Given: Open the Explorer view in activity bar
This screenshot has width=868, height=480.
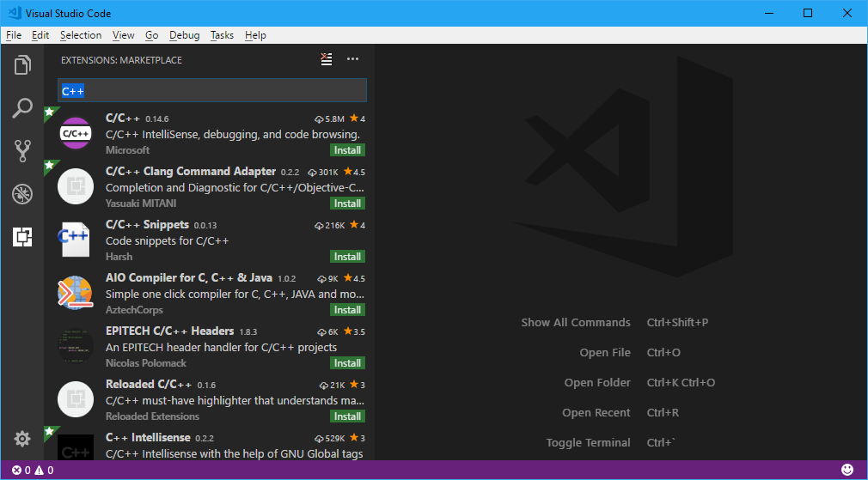Looking at the screenshot, I should click(x=22, y=64).
